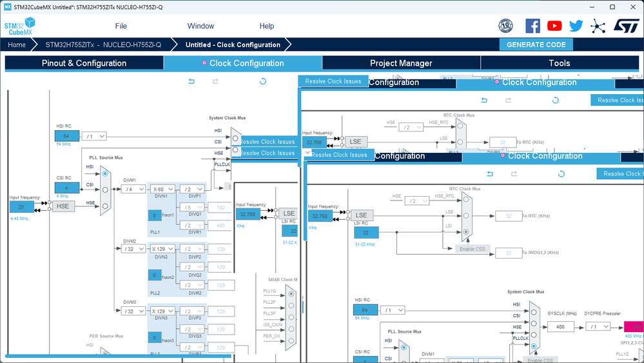Click refresh icon in the lowest overlay toolbar

click(x=561, y=173)
